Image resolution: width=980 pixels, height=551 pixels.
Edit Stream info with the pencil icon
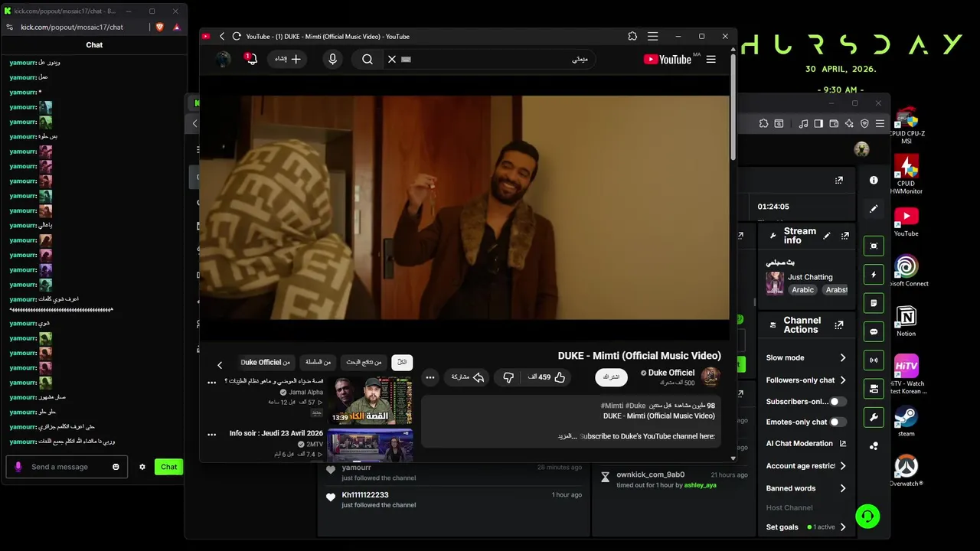[827, 236]
